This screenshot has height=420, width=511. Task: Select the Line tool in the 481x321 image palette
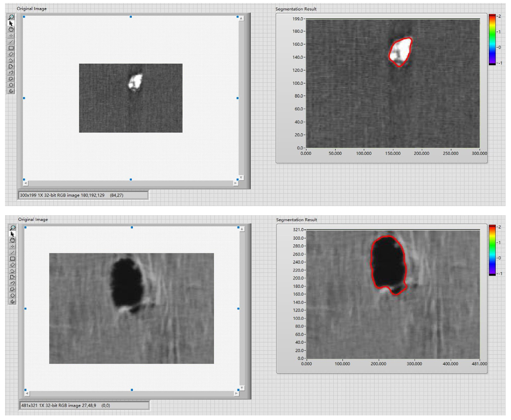13,252
